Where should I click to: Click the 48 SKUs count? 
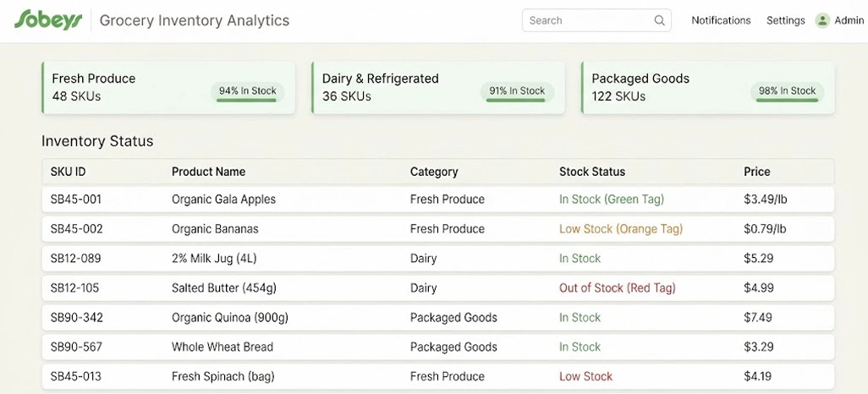pos(76,96)
